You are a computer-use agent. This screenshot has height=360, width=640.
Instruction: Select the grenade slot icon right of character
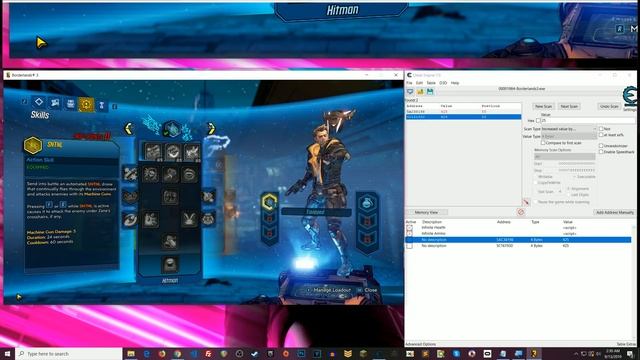point(367,202)
